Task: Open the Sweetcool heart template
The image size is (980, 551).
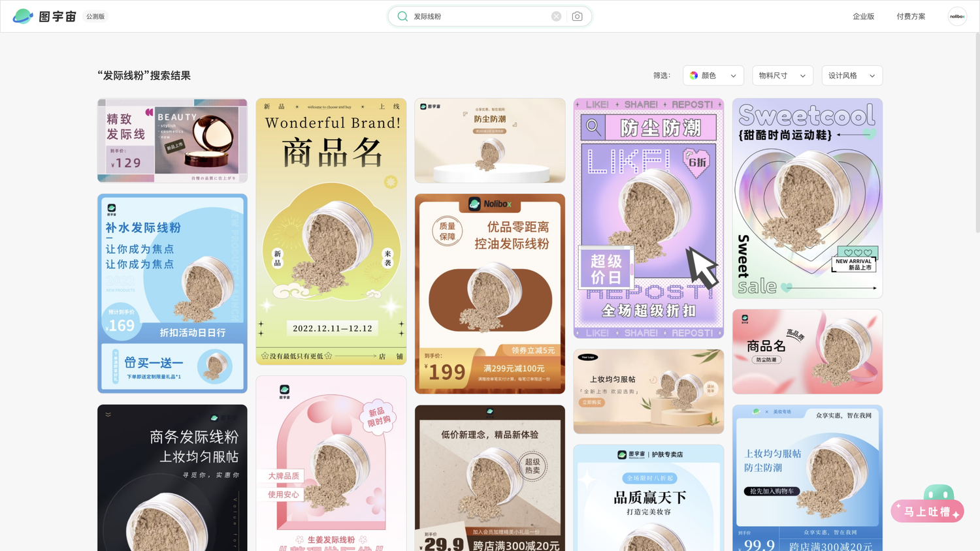Action: pos(808,198)
